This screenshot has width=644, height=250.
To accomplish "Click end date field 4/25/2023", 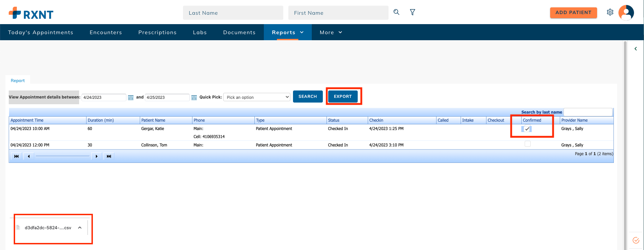I will 167,98.
